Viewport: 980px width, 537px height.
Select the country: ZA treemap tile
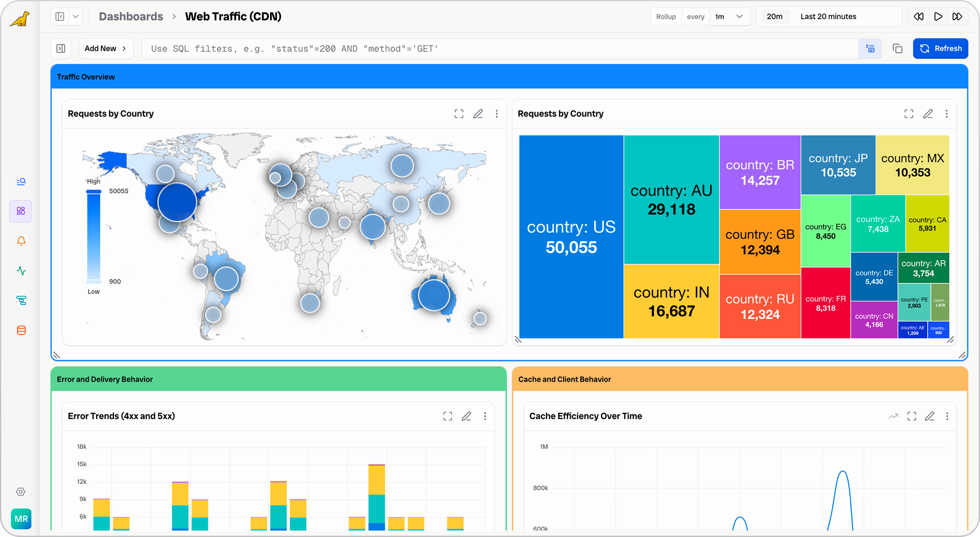click(878, 224)
